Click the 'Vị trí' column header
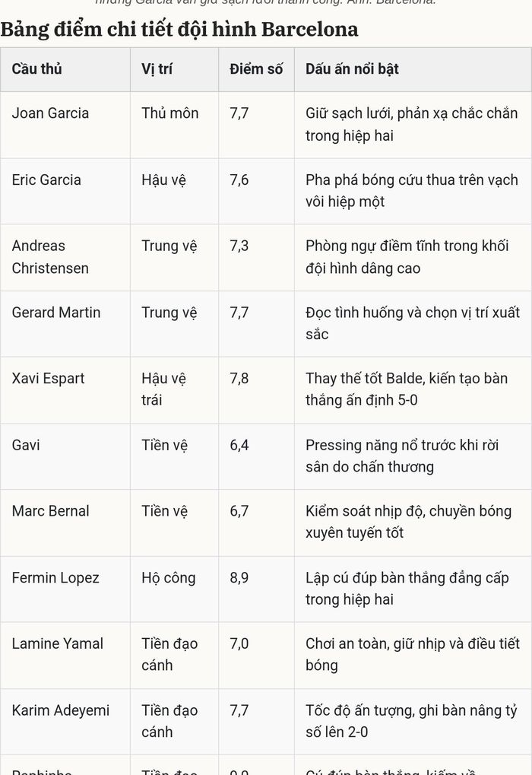This screenshot has height=775, width=532. pos(157,69)
